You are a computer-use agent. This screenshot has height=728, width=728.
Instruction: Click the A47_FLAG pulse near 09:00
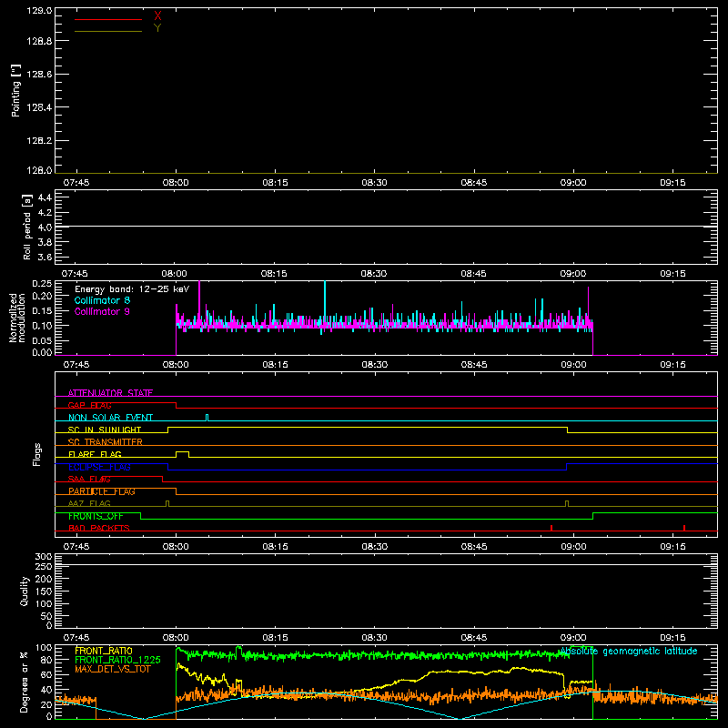[567, 503]
